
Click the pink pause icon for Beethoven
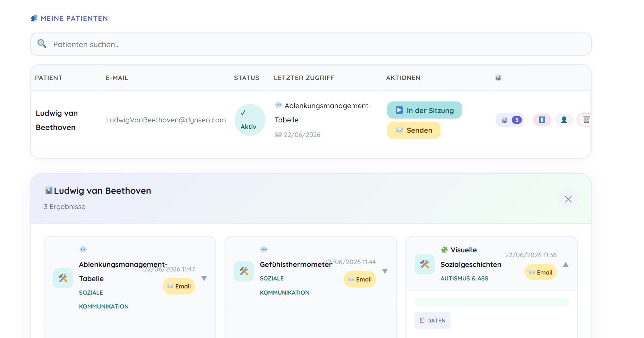(x=542, y=120)
